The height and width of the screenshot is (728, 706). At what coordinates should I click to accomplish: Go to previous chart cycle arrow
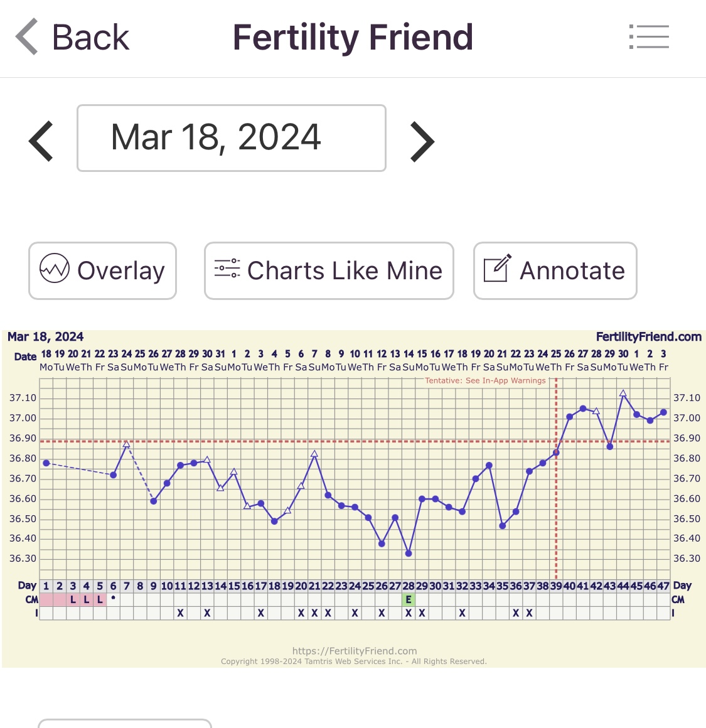pos(41,141)
